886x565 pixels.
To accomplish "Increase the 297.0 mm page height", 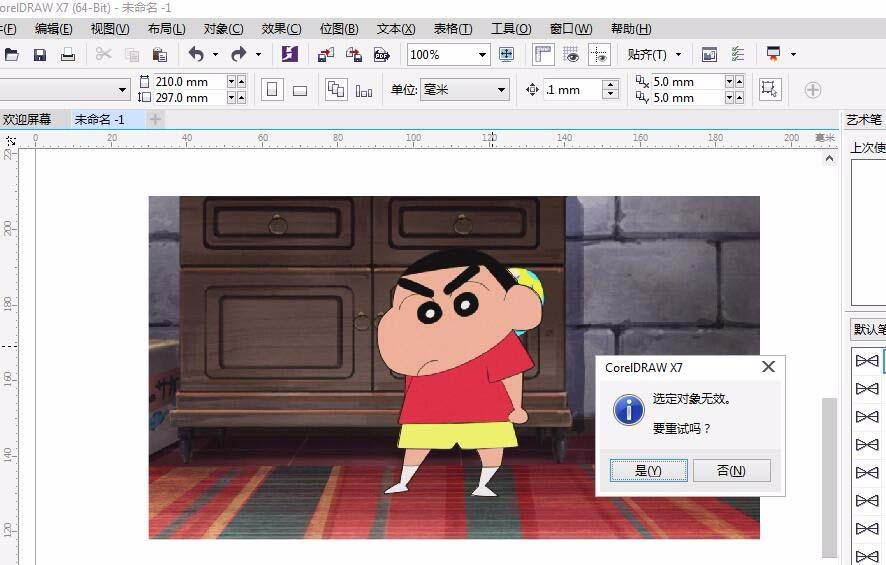I will pos(241,98).
